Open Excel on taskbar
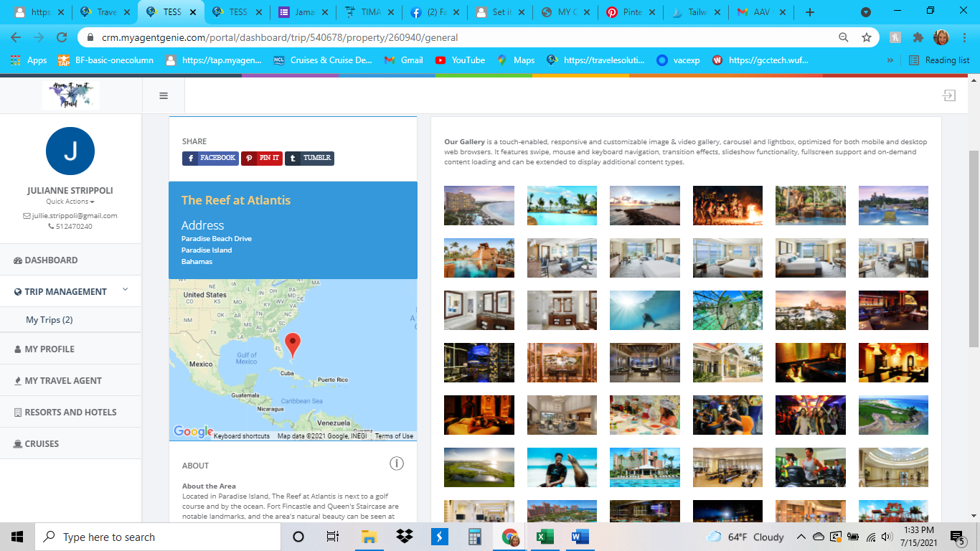Viewport: 980px width, 551px height. coord(545,537)
